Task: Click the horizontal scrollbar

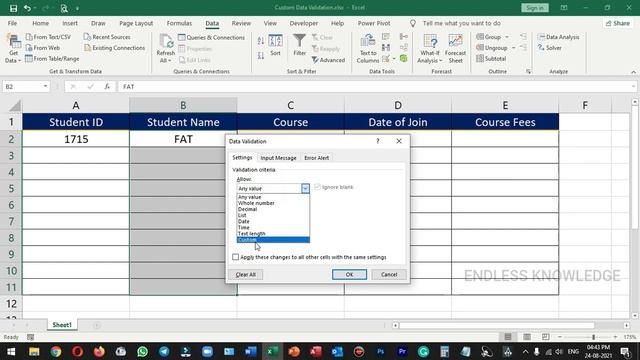Action: [497, 325]
